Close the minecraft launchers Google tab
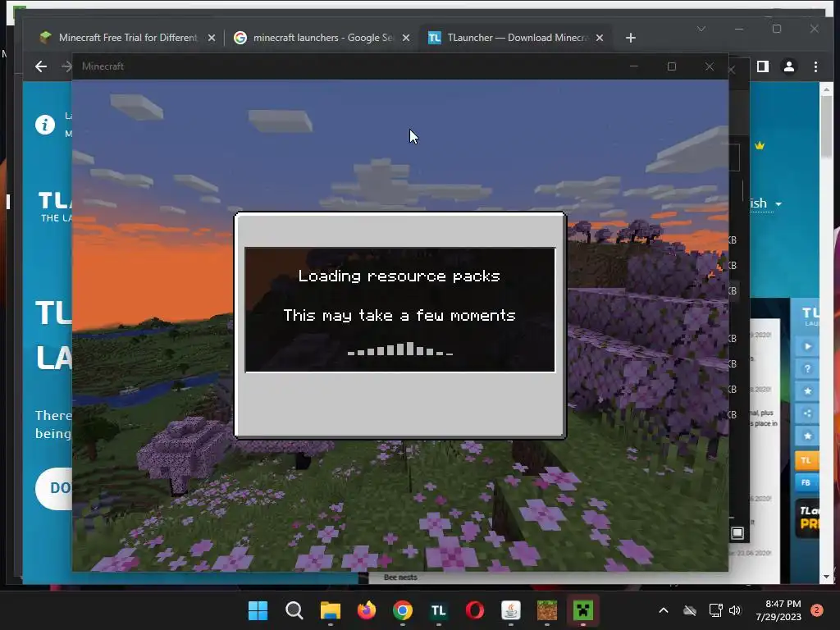Screen dimensions: 840x630 pos(406,38)
